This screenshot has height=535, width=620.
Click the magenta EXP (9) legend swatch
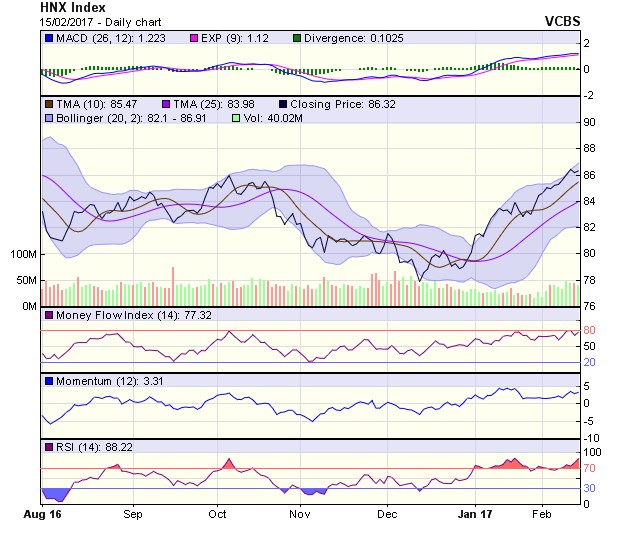click(196, 38)
